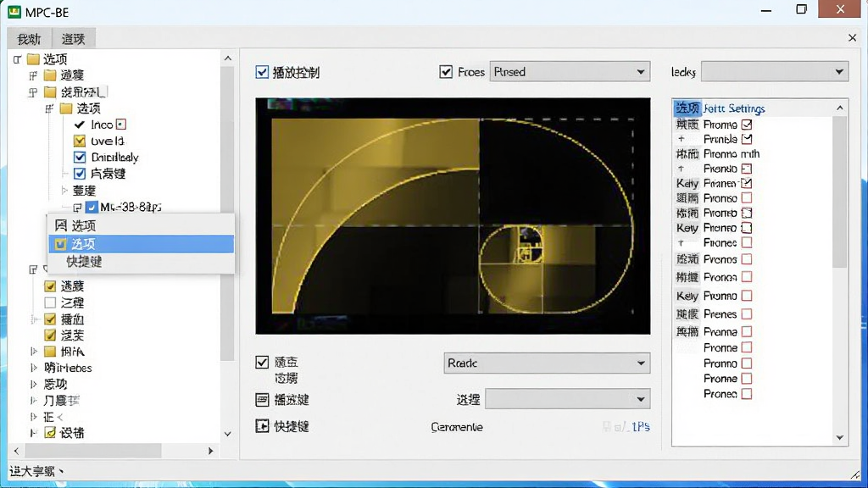Choose the highlighted 选项 entry in the popup menu

(142, 243)
